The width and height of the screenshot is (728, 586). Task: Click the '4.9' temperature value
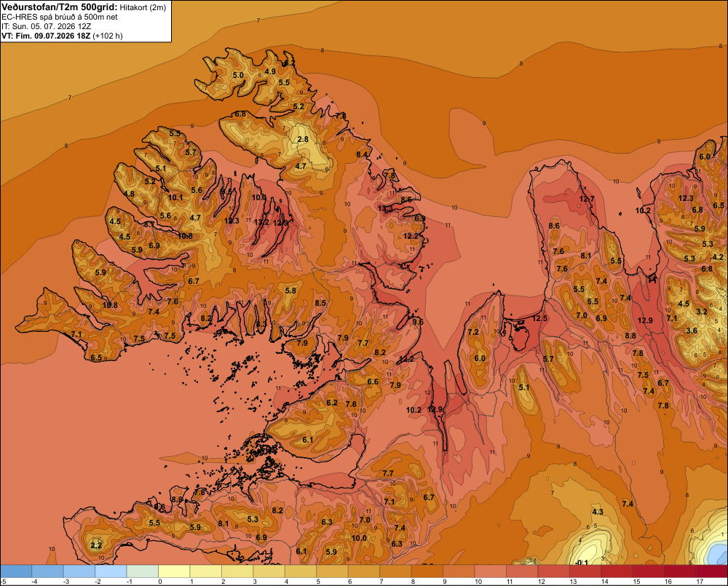click(270, 71)
